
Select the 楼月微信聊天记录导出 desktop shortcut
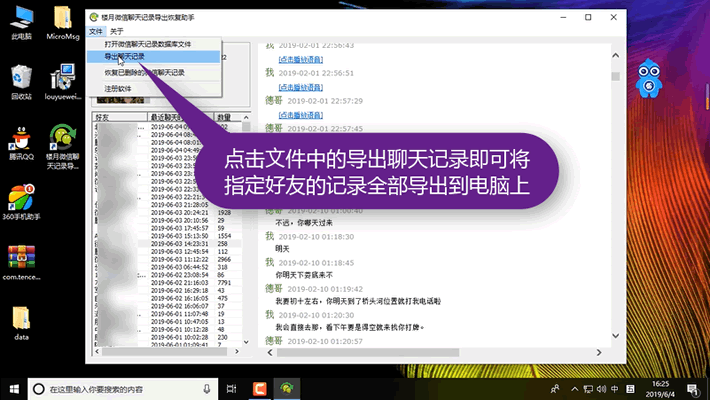coord(63,147)
